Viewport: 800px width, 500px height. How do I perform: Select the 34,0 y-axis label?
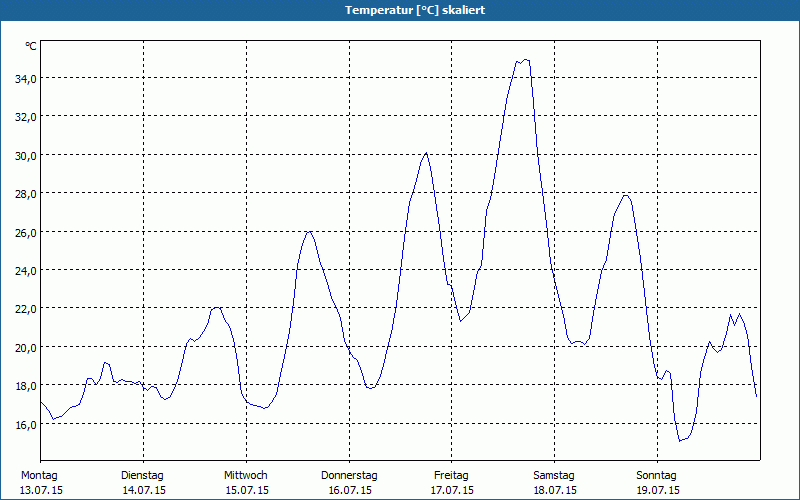[x=23, y=78]
